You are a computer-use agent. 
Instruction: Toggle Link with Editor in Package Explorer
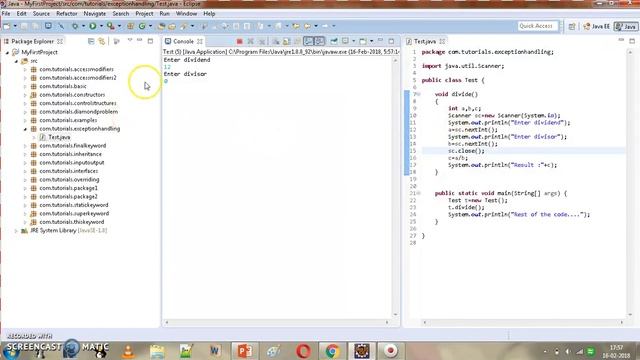tap(102, 41)
